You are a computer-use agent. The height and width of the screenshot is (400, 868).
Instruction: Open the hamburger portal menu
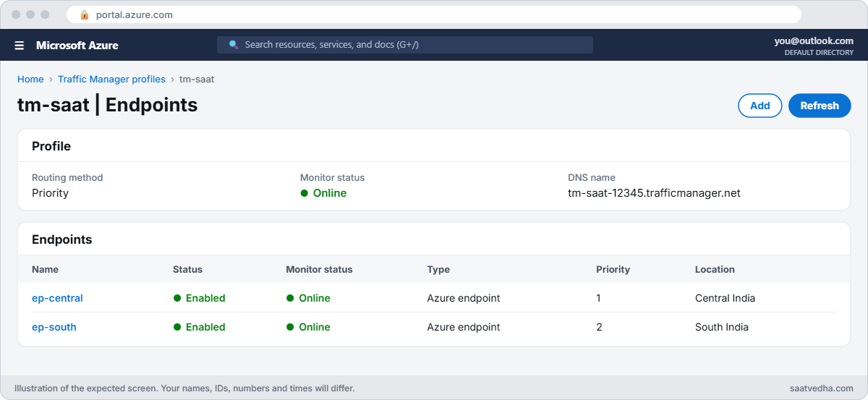tap(20, 46)
